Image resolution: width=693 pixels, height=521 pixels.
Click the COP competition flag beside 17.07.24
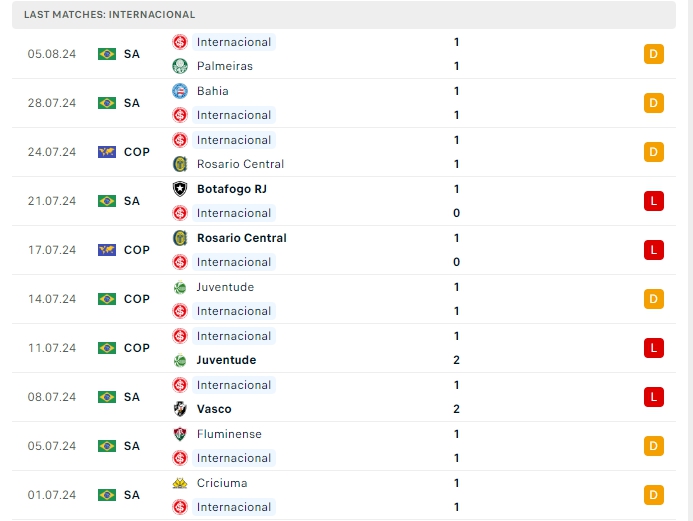(107, 250)
